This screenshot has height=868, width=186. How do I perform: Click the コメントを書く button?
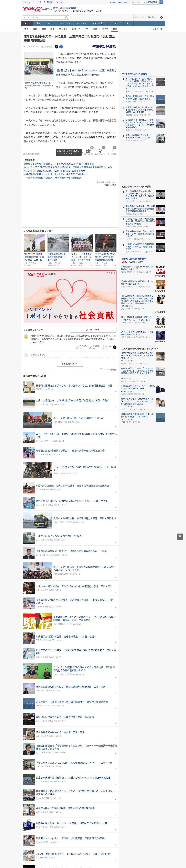click(93, 330)
